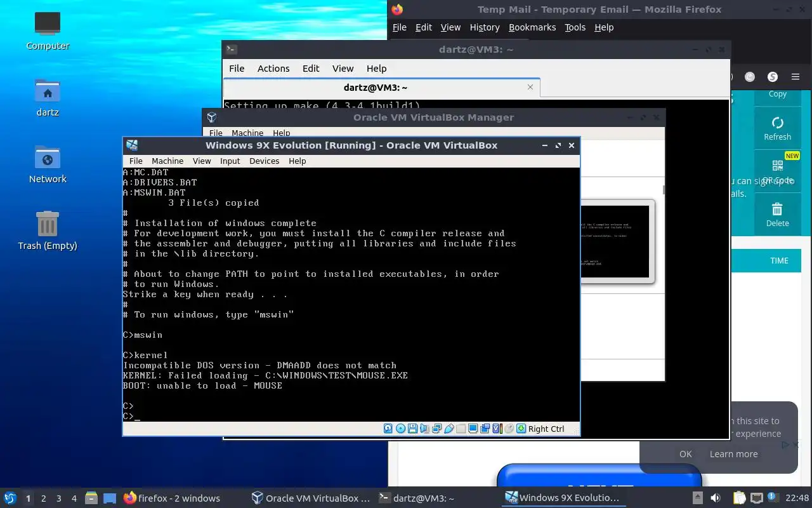Click the clock showing 22:48
Viewport: 812px width, 508px height.
click(x=797, y=498)
